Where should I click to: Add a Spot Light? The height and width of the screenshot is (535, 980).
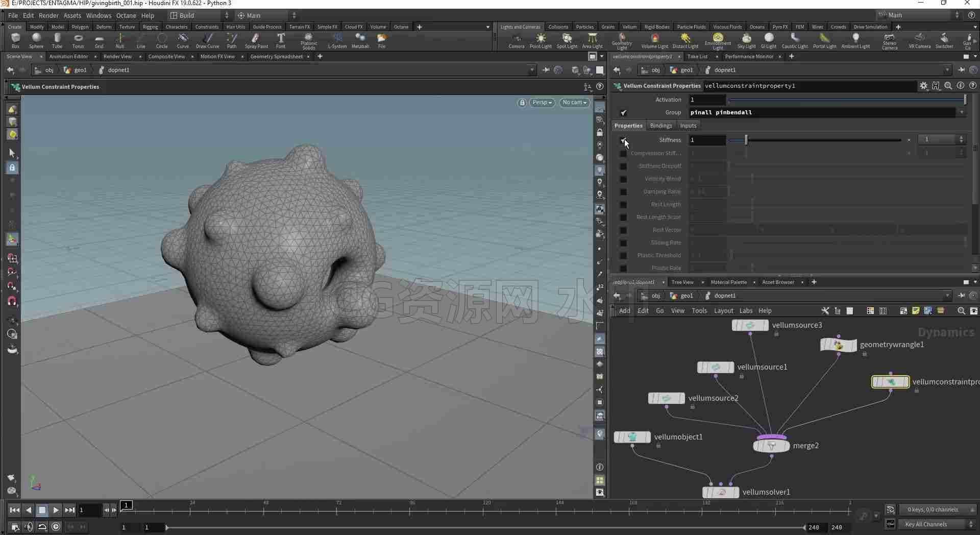coord(567,41)
